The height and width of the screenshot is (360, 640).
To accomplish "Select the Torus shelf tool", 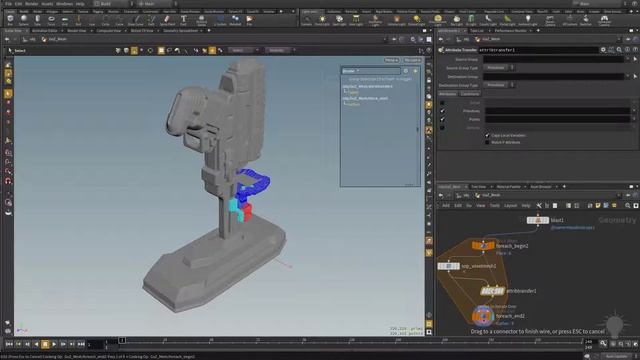I will tap(51, 20).
